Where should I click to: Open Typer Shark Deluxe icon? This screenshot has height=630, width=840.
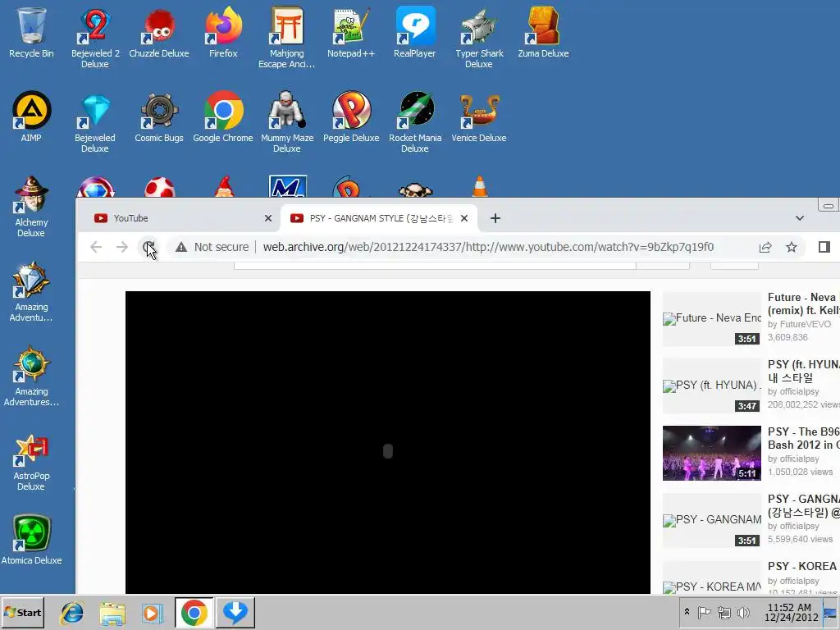pyautogui.click(x=479, y=38)
